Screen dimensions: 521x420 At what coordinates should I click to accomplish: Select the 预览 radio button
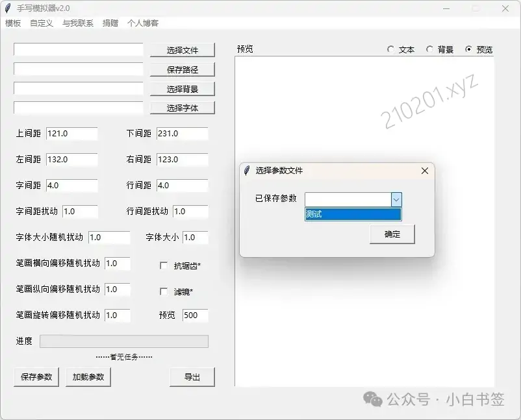[x=468, y=49]
